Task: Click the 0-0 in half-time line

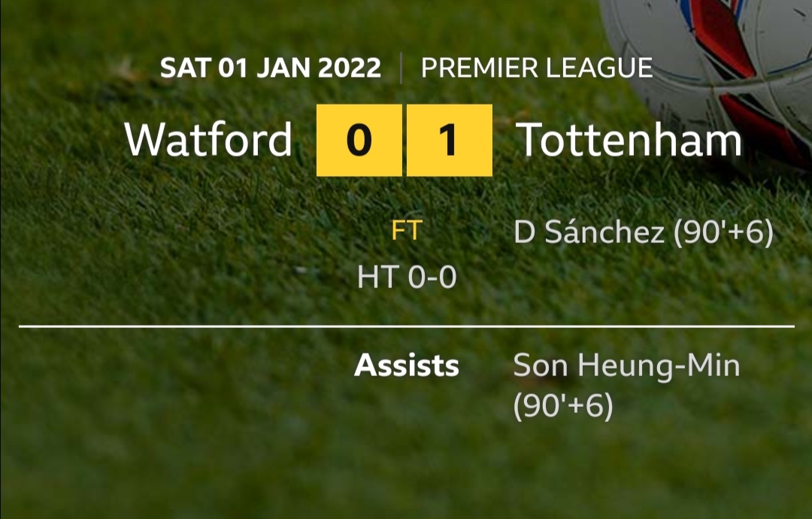Action: (432, 277)
